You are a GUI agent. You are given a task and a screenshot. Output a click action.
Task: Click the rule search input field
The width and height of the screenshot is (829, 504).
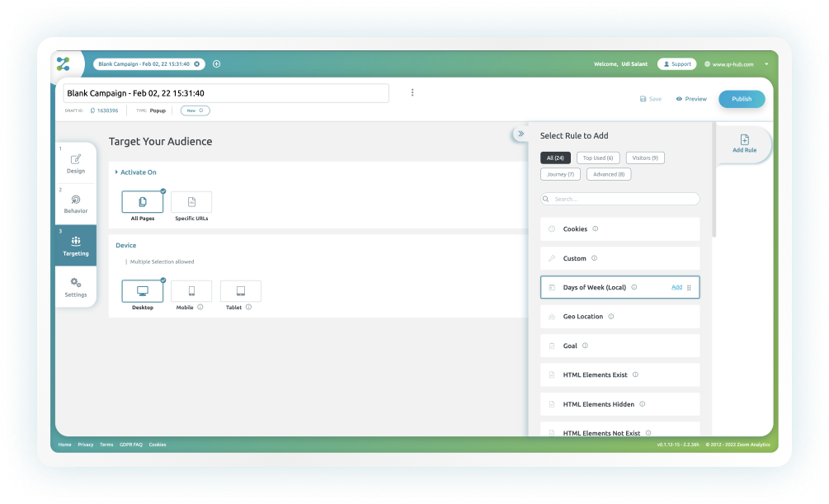coord(619,199)
